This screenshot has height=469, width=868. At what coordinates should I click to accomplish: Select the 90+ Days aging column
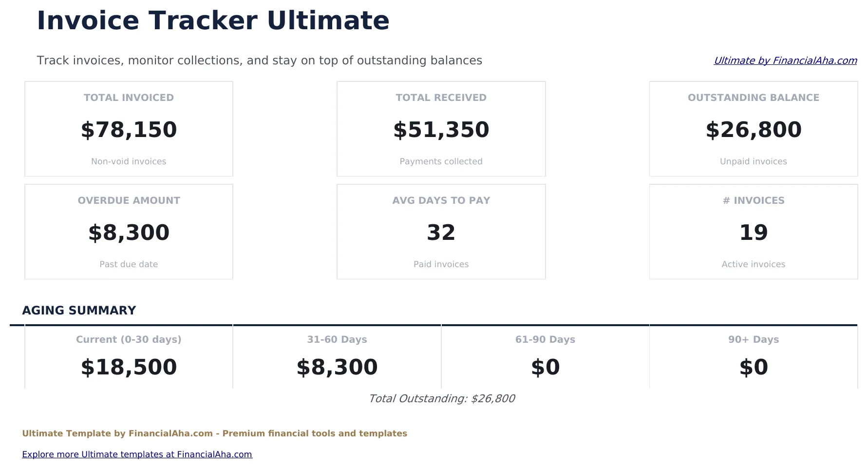(x=753, y=356)
